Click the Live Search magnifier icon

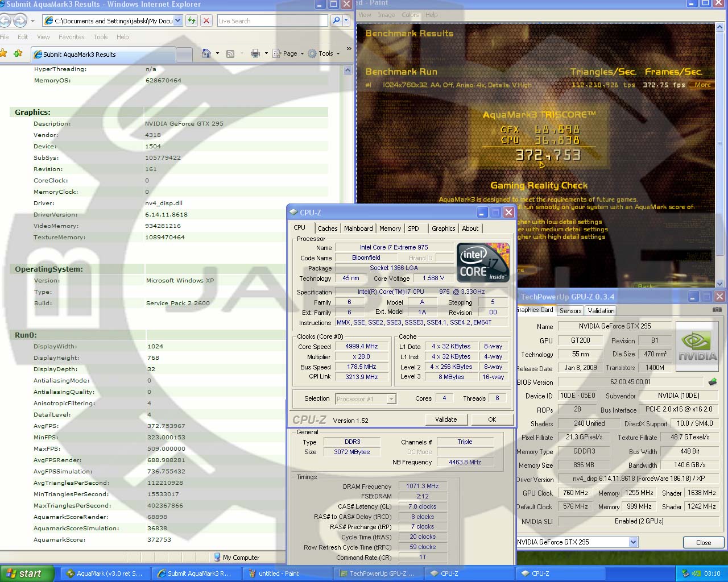pyautogui.click(x=336, y=20)
